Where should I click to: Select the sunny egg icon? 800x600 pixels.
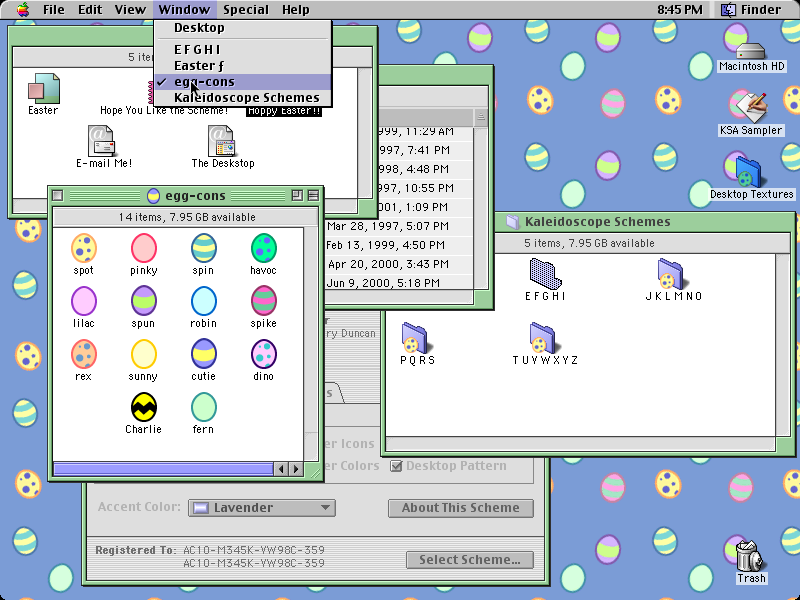pyautogui.click(x=143, y=354)
